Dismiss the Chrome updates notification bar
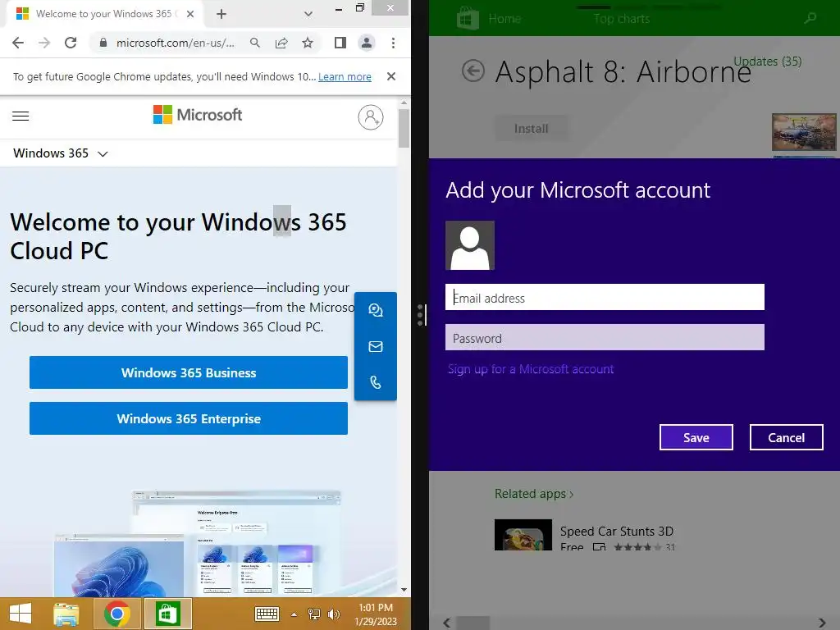This screenshot has height=630, width=840. [x=391, y=76]
